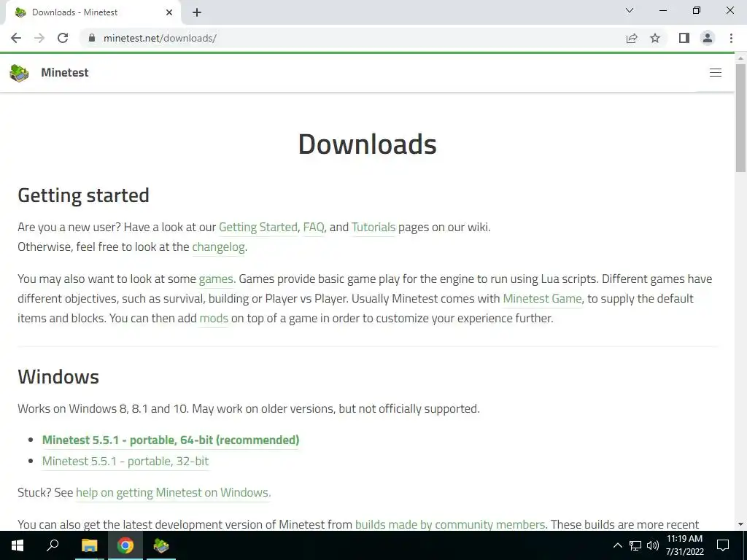
Task: Click the address bar URL field
Action: (352, 38)
